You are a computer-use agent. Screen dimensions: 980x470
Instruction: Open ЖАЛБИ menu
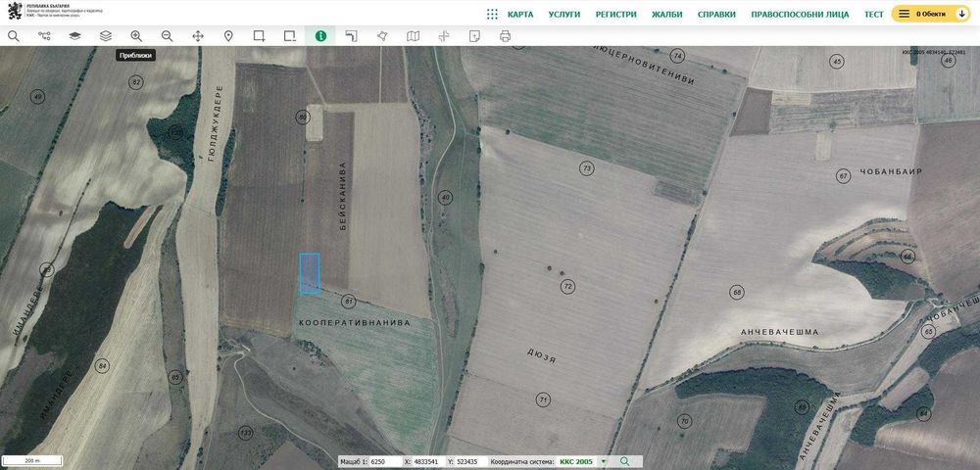[666, 15]
